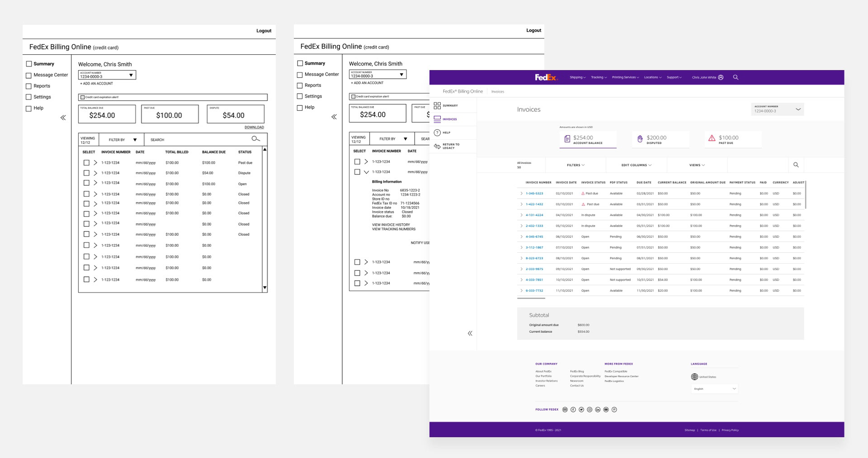Open the LinkedIn icon under Follow FedEx

[598, 410]
